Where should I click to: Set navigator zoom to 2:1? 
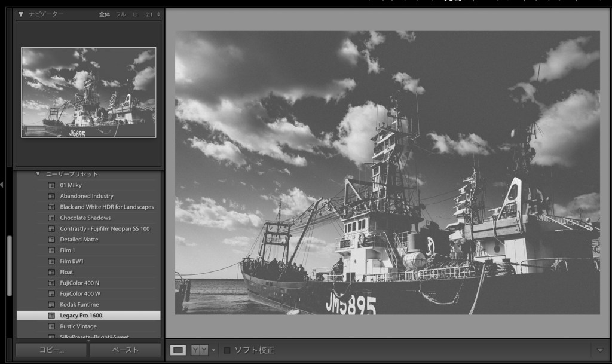coord(149,14)
